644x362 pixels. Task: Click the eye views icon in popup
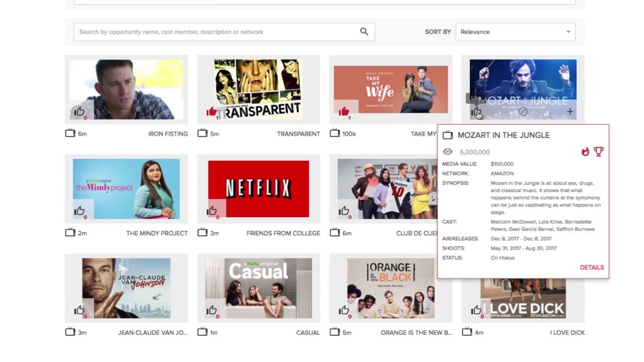447,152
